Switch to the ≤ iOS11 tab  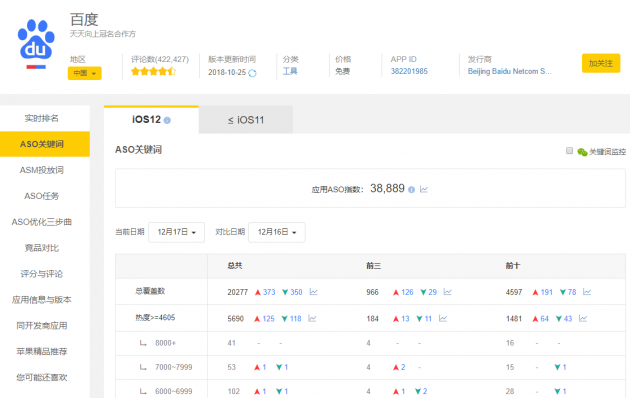click(246, 120)
